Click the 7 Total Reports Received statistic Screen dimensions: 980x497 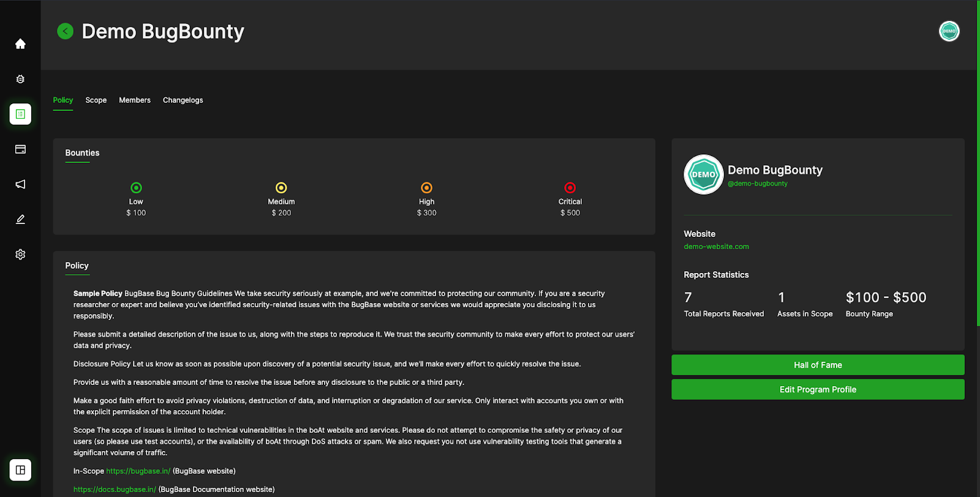pyautogui.click(x=724, y=304)
